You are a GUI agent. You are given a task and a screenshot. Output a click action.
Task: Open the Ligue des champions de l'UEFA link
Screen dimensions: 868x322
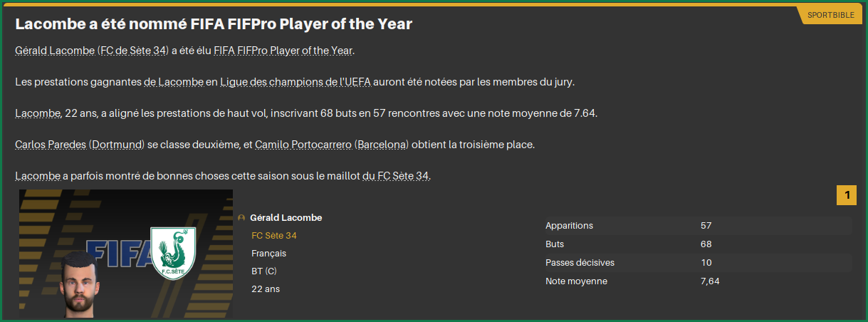point(295,82)
